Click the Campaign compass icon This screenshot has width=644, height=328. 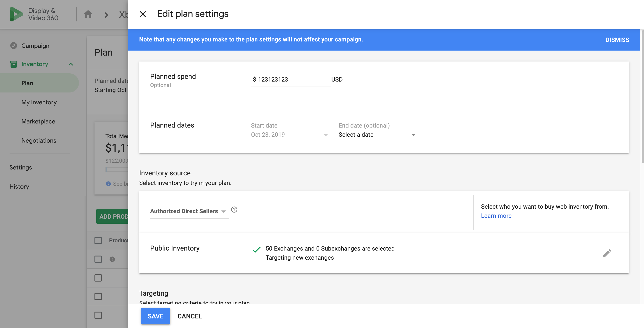[x=13, y=46]
